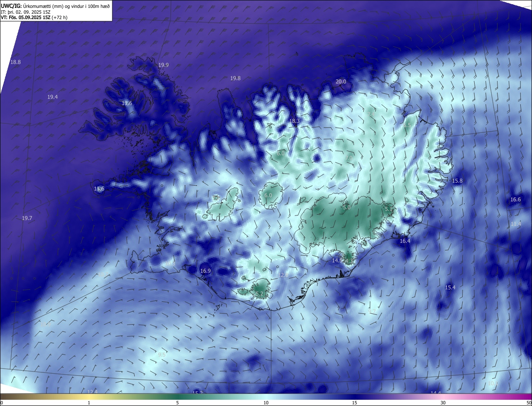Click the "9.5" value label
The width and height of the screenshot is (532, 406).
pyautogui.click(x=162, y=355)
